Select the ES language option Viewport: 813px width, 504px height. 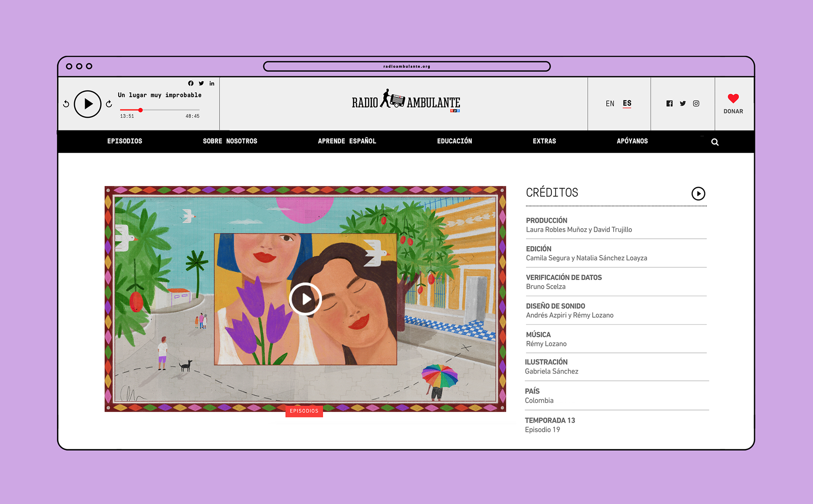click(x=627, y=103)
